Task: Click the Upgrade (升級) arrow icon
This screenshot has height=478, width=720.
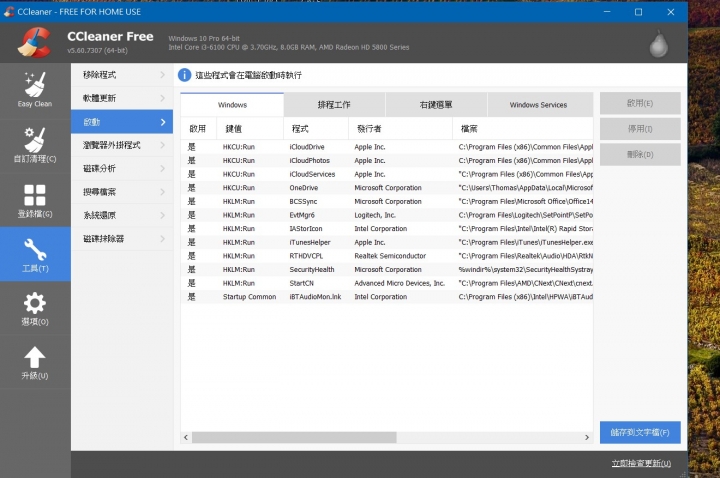Action: [35, 363]
